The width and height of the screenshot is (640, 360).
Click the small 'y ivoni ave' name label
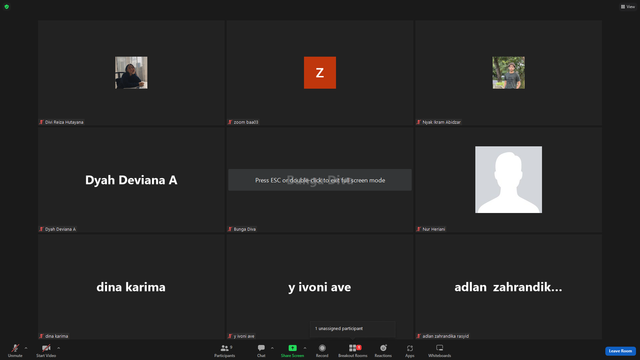pyautogui.click(x=241, y=336)
